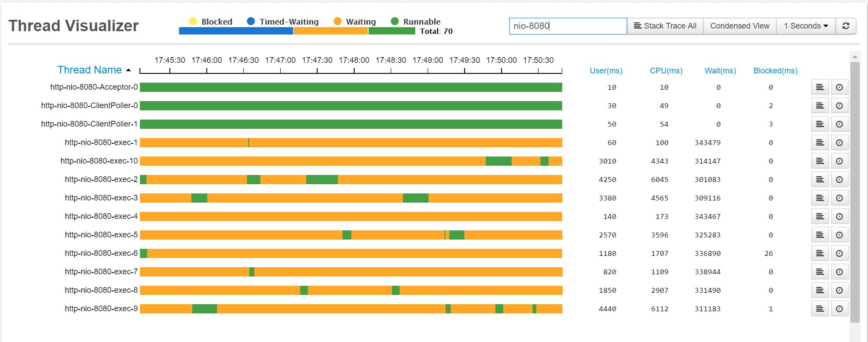Sort threads by CPU(ms) column
This screenshot has width=868, height=342.
[x=666, y=71]
